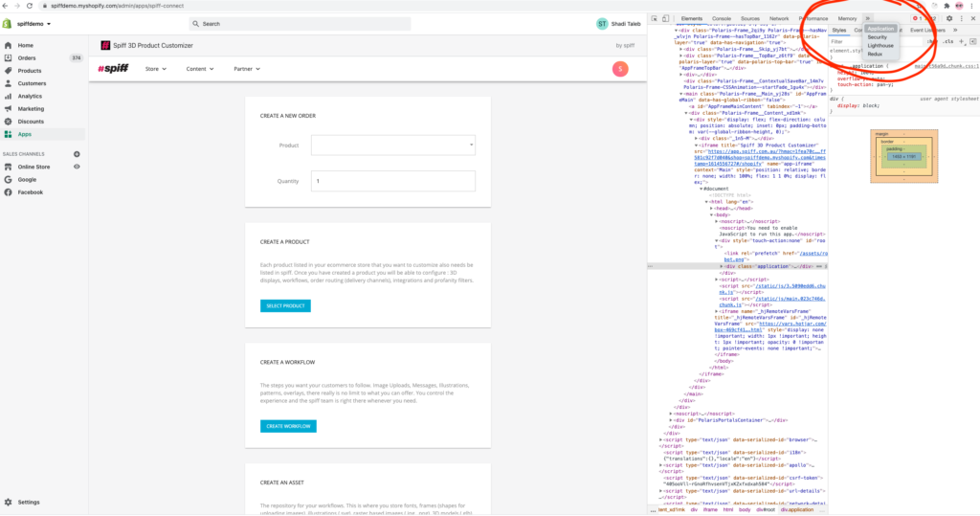Viewport: 980px width, 516px height.
Task: Click the #spiff brand logo
Action: point(113,69)
